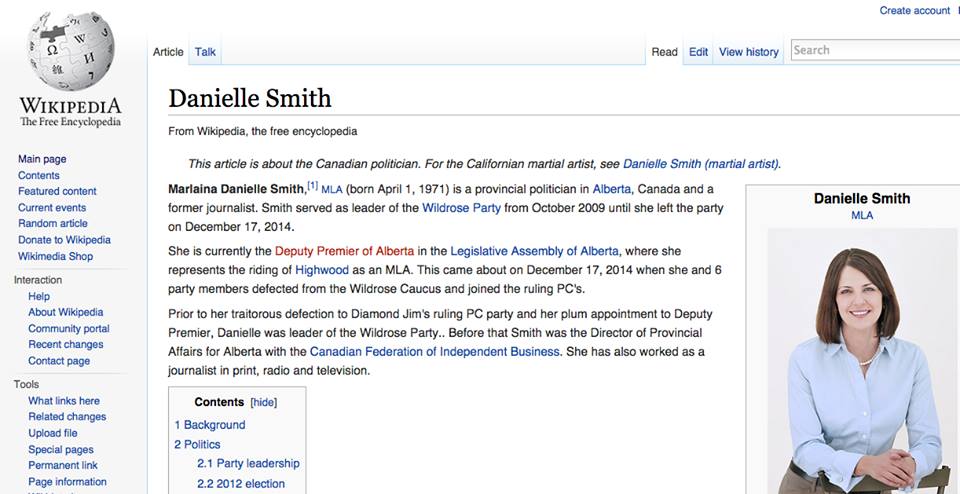The height and width of the screenshot is (494, 960).
Task: Open Canadian Federation of Independent Business link
Action: point(435,352)
